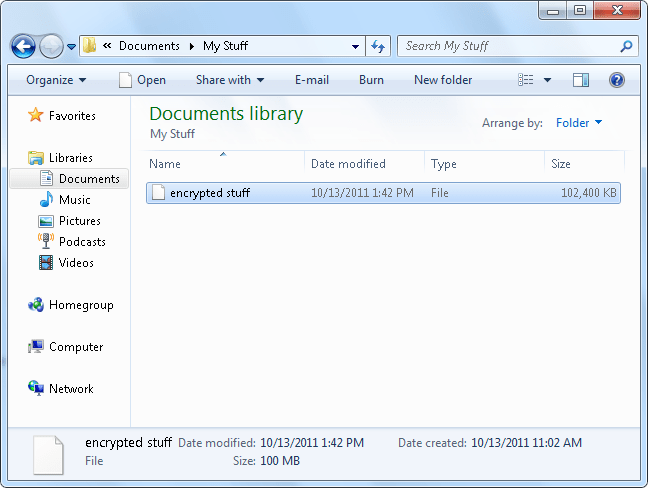The width and height of the screenshot is (648, 488).
Task: Choose E-mail in the toolbar
Action: (x=312, y=80)
